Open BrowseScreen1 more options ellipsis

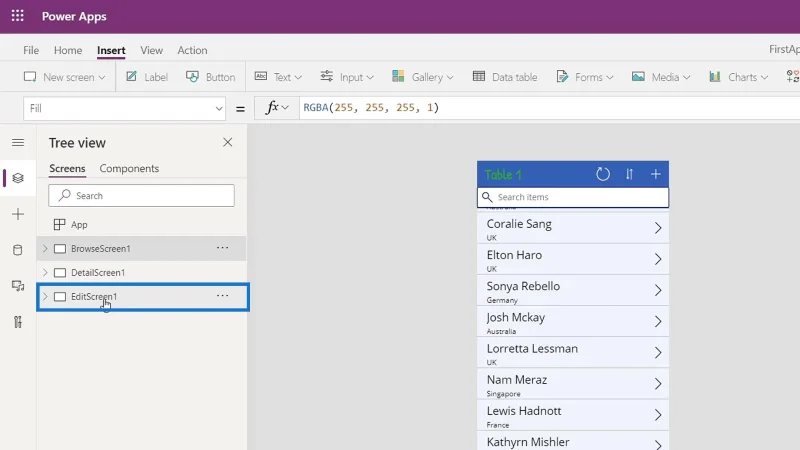pyautogui.click(x=222, y=248)
